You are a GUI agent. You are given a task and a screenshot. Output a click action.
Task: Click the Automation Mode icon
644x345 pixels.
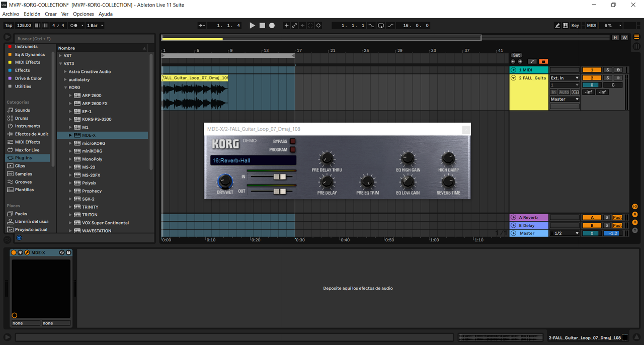click(532, 61)
